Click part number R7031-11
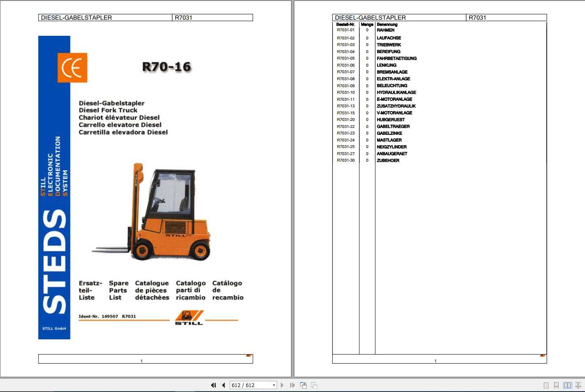The image size is (585, 392). click(346, 99)
